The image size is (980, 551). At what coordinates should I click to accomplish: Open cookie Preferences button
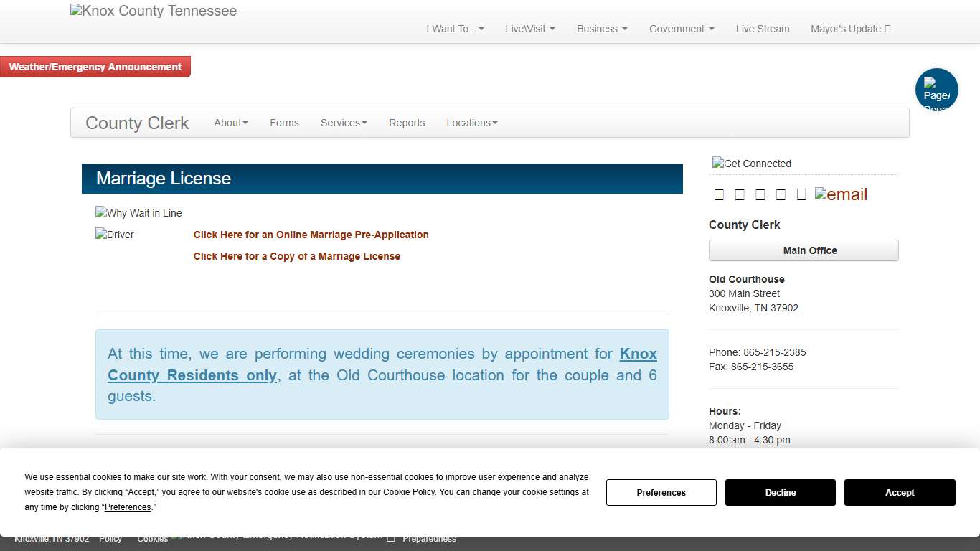click(x=661, y=492)
